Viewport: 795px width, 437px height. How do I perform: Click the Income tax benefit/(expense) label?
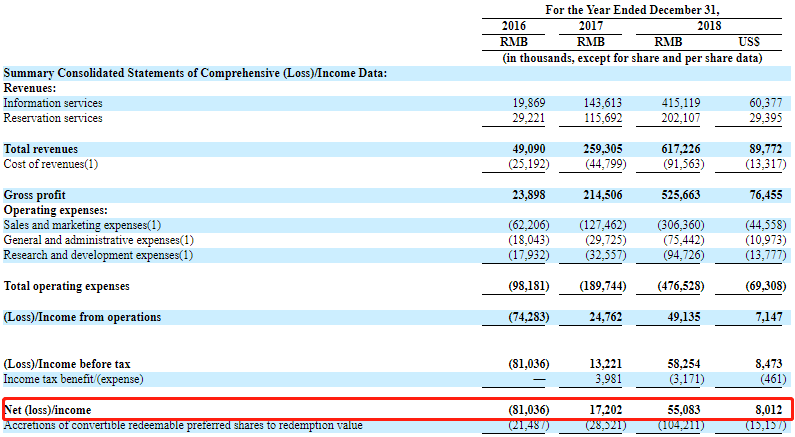73,379
